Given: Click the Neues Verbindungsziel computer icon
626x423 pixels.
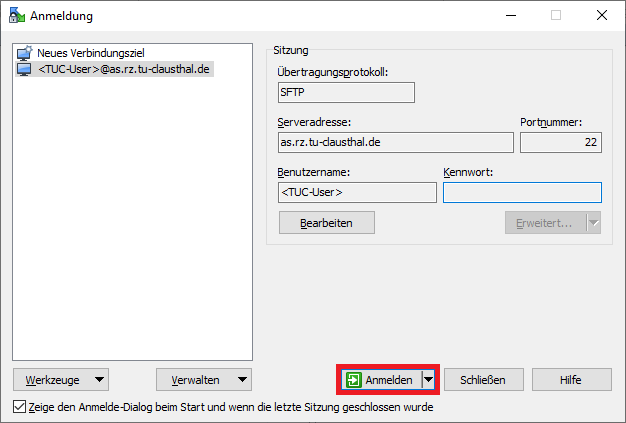Looking at the screenshot, I should (x=25, y=53).
